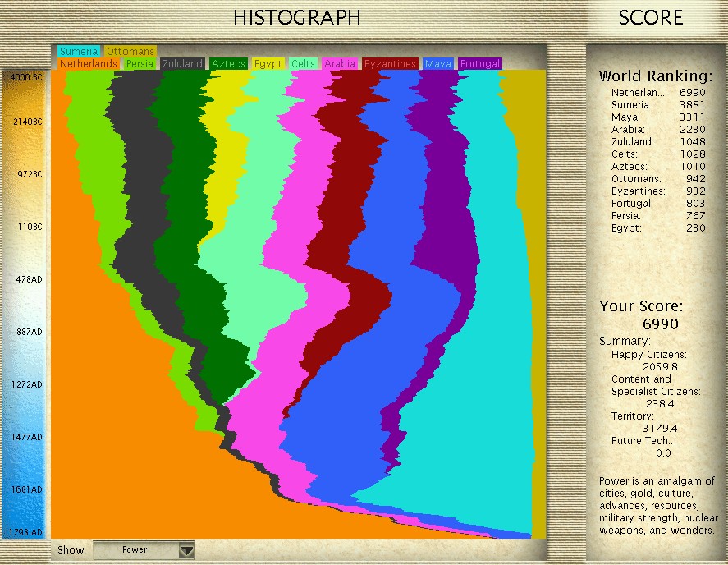The width and height of the screenshot is (728, 565).
Task: Click the 1477AD timeline label
Action: tap(27, 437)
